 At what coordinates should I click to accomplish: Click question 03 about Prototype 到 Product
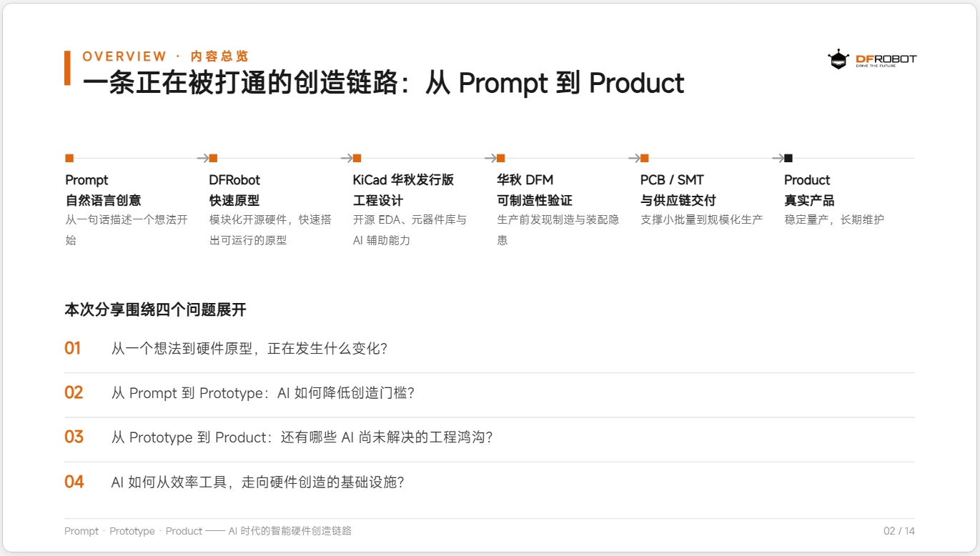[x=302, y=437]
